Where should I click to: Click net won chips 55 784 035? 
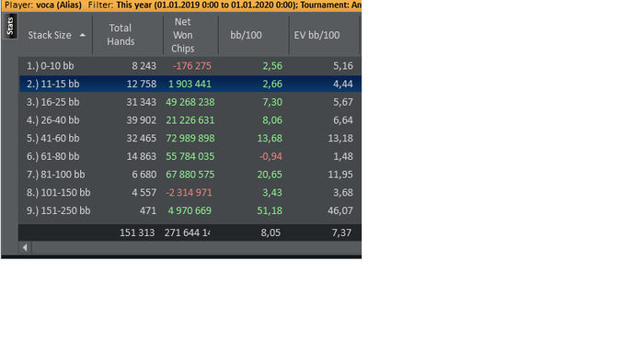[190, 156]
